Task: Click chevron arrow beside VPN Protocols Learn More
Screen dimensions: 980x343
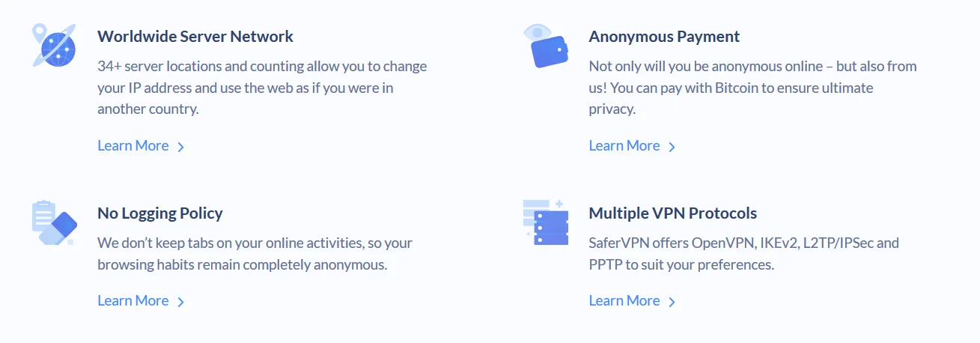Action: [x=672, y=302]
